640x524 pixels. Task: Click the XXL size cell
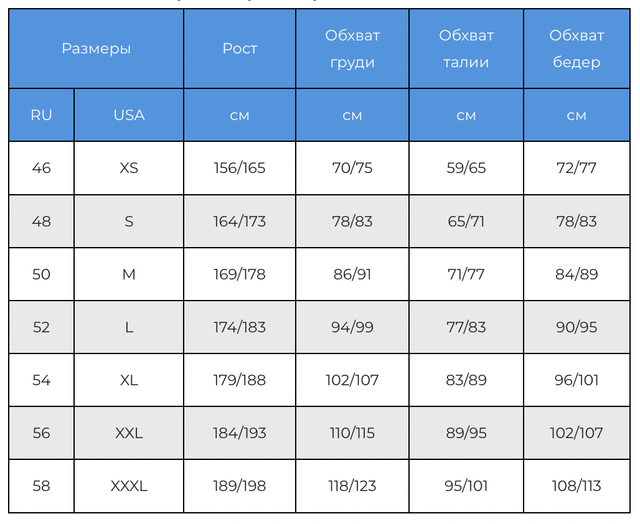(129, 433)
